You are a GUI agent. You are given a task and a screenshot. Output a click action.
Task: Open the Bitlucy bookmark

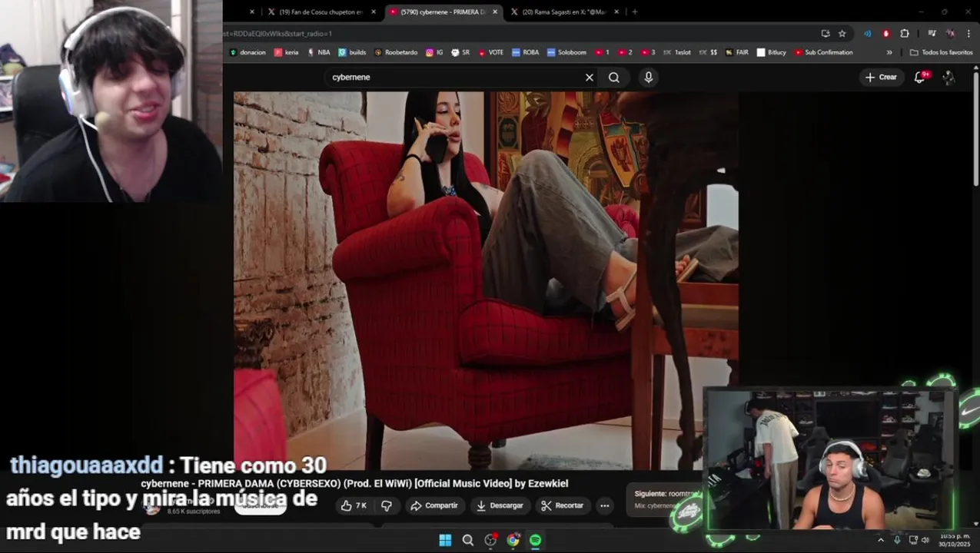coord(772,52)
